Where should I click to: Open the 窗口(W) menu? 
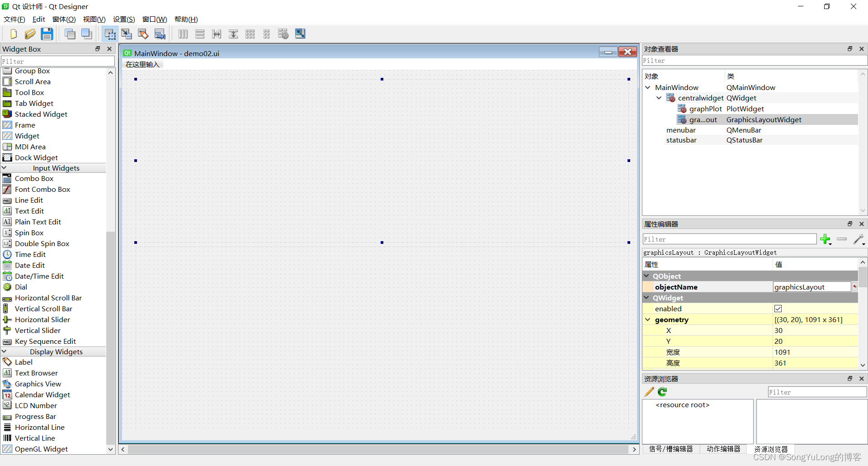155,19
